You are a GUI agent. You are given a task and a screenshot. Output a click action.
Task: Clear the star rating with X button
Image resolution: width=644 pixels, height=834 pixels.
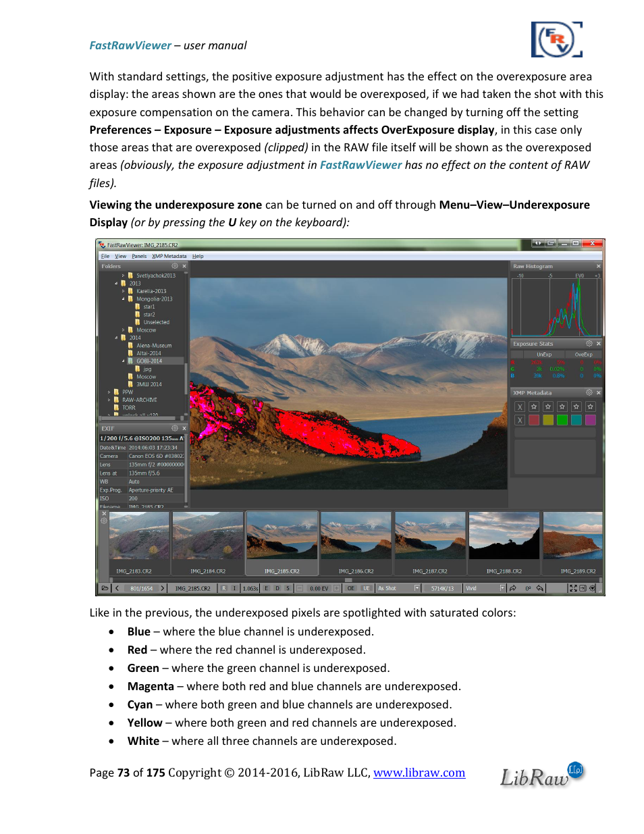(x=520, y=407)
